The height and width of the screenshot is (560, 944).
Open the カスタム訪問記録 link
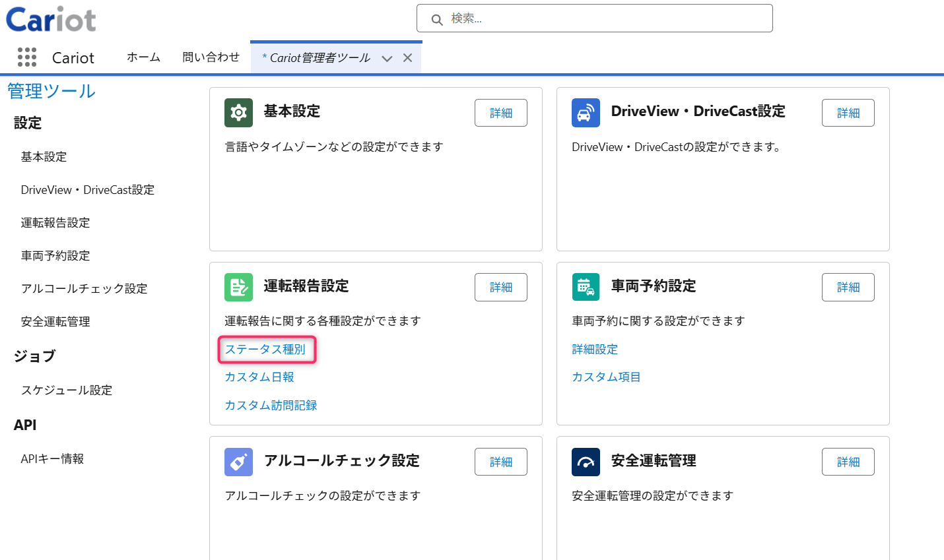(x=271, y=405)
